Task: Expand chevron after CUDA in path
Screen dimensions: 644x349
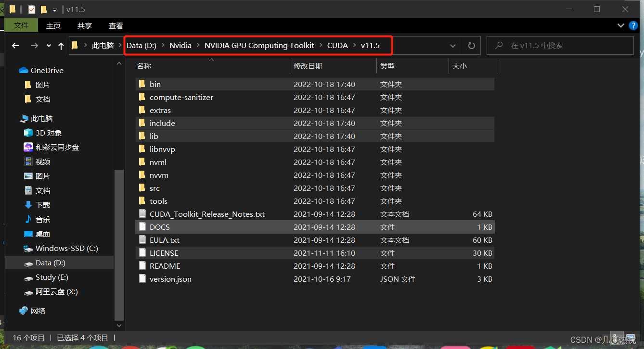Action: [354, 45]
